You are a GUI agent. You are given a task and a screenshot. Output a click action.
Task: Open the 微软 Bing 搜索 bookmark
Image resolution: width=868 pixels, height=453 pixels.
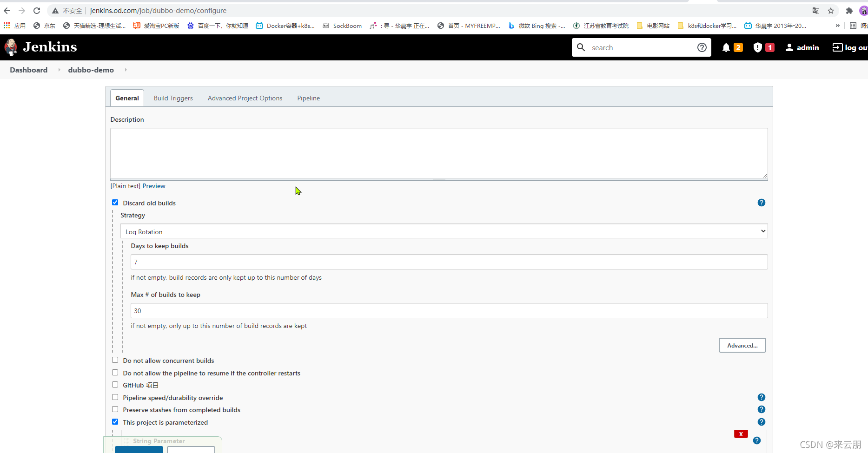point(537,26)
